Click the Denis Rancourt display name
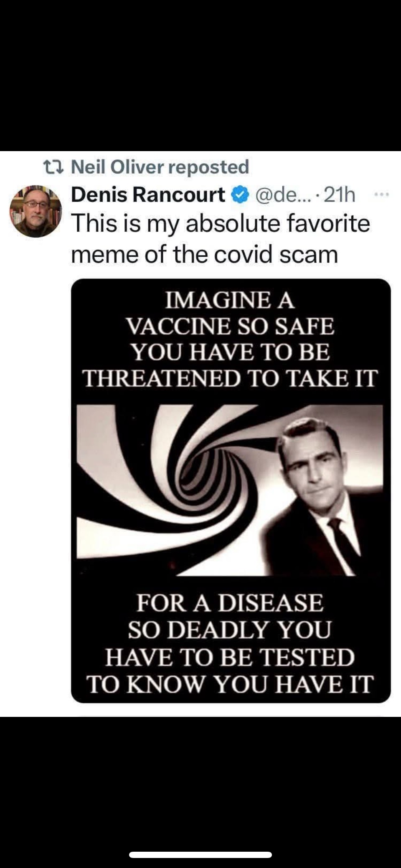Screen dimensions: 401x868 pyautogui.click(x=148, y=195)
